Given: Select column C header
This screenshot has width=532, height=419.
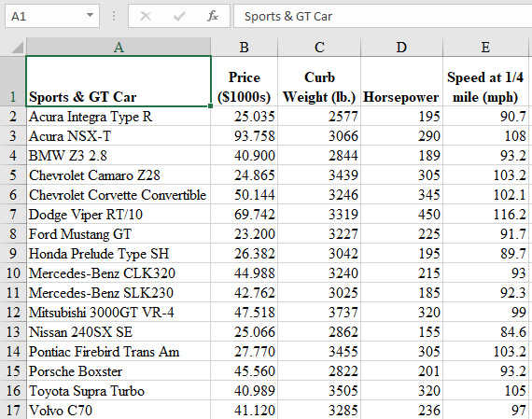Looking at the screenshot, I should tap(319, 47).
